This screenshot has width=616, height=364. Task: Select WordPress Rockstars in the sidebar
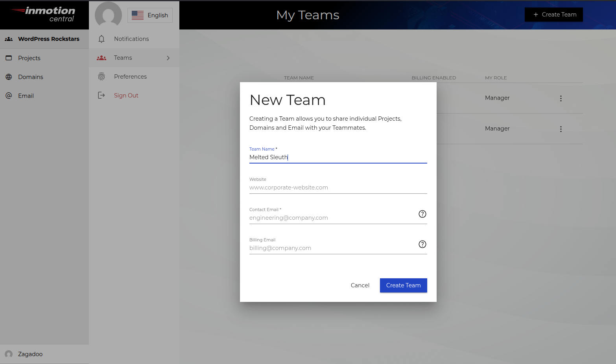(44, 39)
